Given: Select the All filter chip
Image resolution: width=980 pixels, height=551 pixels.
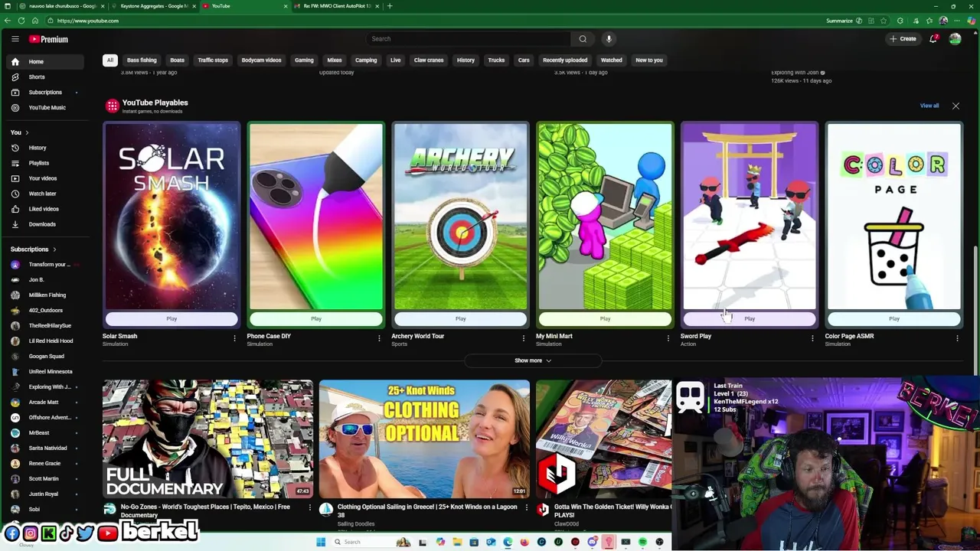Looking at the screenshot, I should (x=110, y=60).
